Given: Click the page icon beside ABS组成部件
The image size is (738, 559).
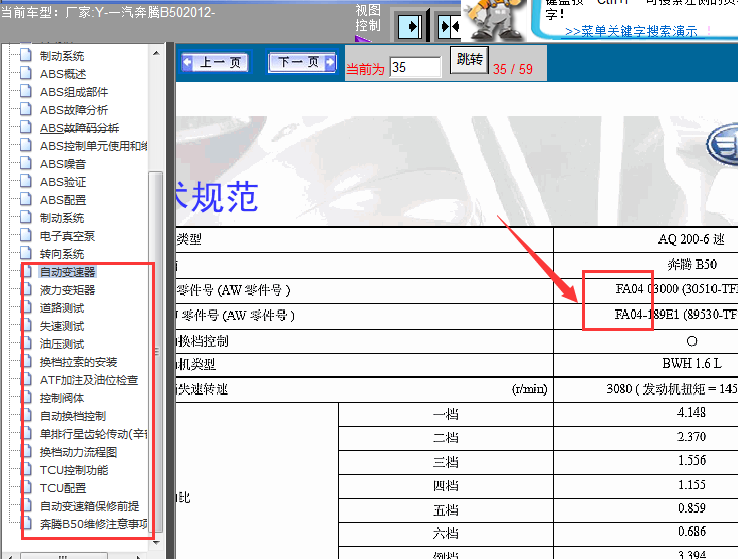Looking at the screenshot, I should point(26,91).
